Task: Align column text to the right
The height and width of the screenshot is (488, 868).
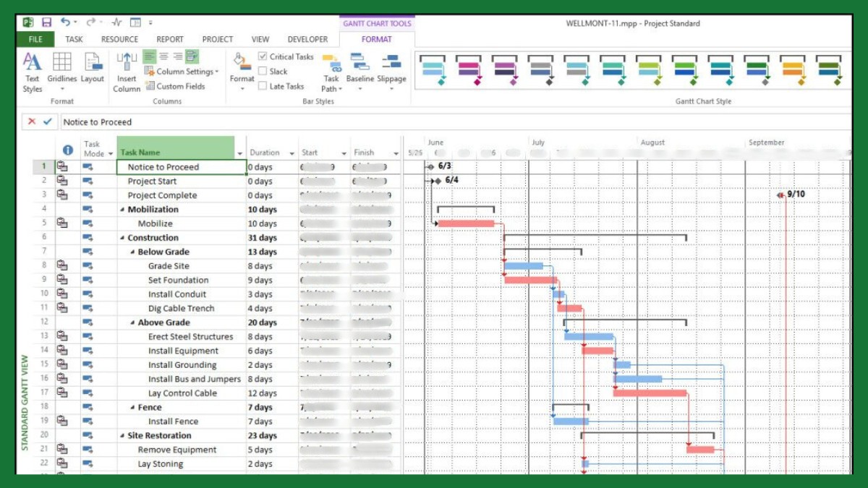Action: tap(177, 56)
